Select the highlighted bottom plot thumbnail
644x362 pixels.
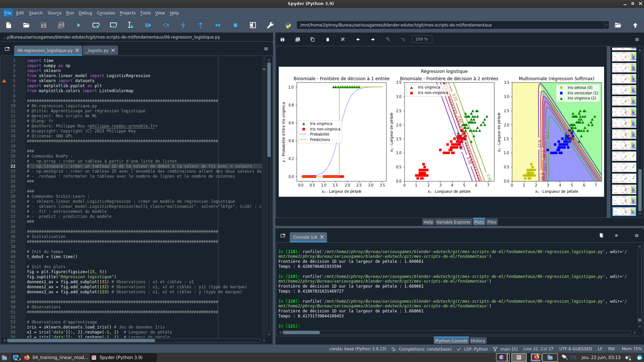click(x=624, y=212)
